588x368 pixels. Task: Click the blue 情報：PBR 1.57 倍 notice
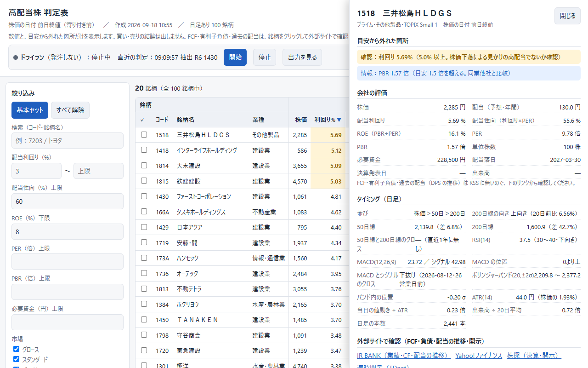tap(469, 73)
